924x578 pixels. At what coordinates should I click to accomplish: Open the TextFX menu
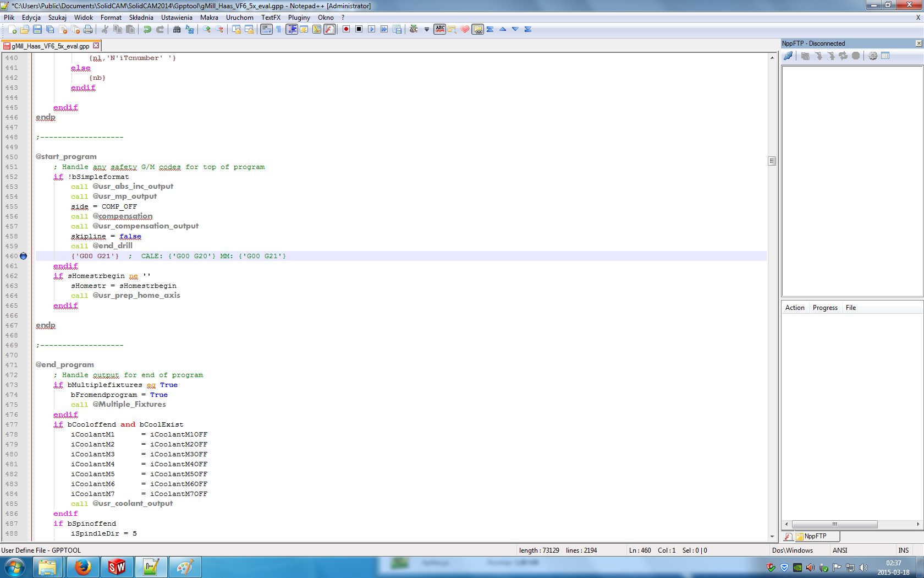coord(271,17)
